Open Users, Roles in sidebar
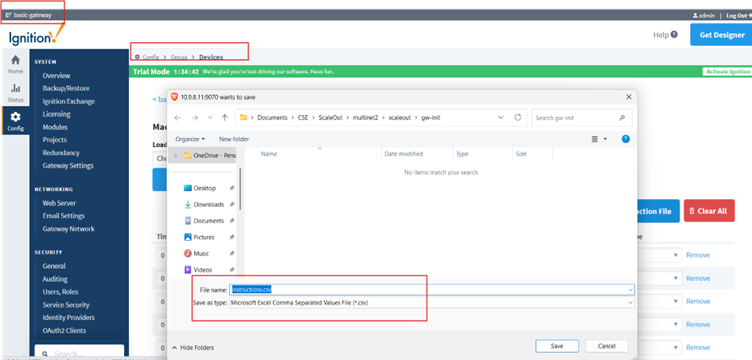Screen dimensions: 752x360 (60, 291)
